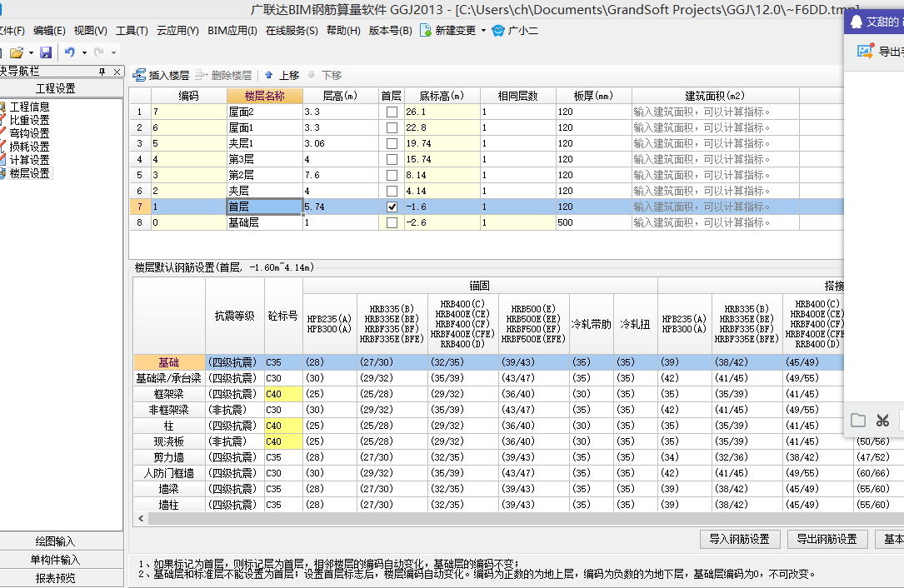The height and width of the screenshot is (588, 904).
Task: Click 层高 cell 7.6 of 第2层
Action: pos(340,175)
